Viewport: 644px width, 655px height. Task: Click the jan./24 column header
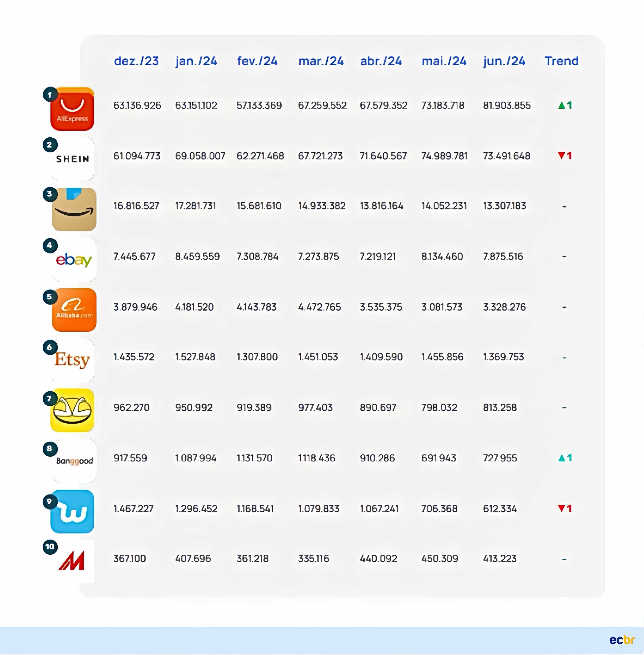(x=196, y=61)
